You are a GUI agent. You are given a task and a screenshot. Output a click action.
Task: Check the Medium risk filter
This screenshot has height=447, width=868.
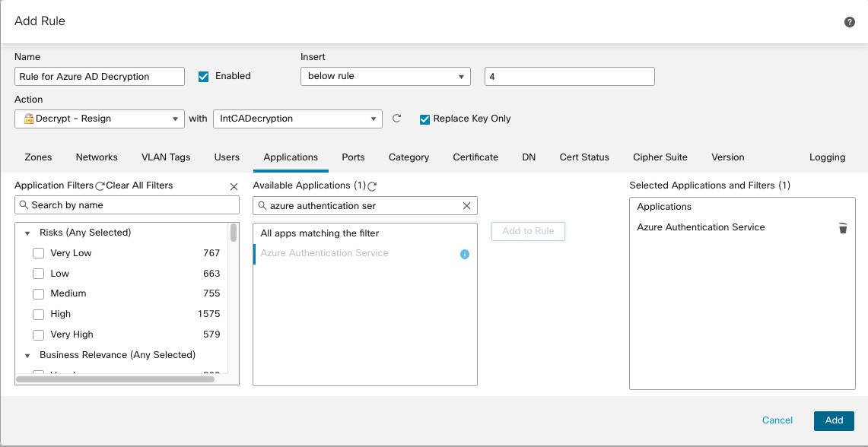[x=38, y=293]
